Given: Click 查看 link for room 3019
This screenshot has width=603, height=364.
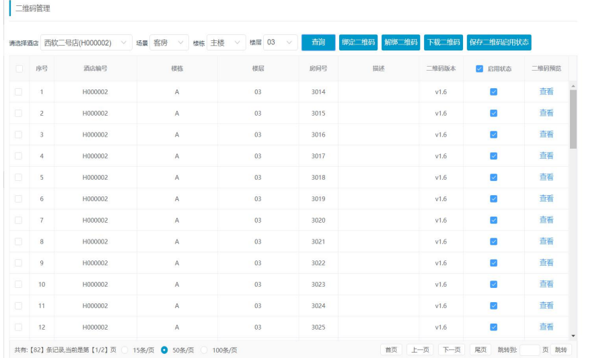Looking at the screenshot, I should pyautogui.click(x=546, y=198).
